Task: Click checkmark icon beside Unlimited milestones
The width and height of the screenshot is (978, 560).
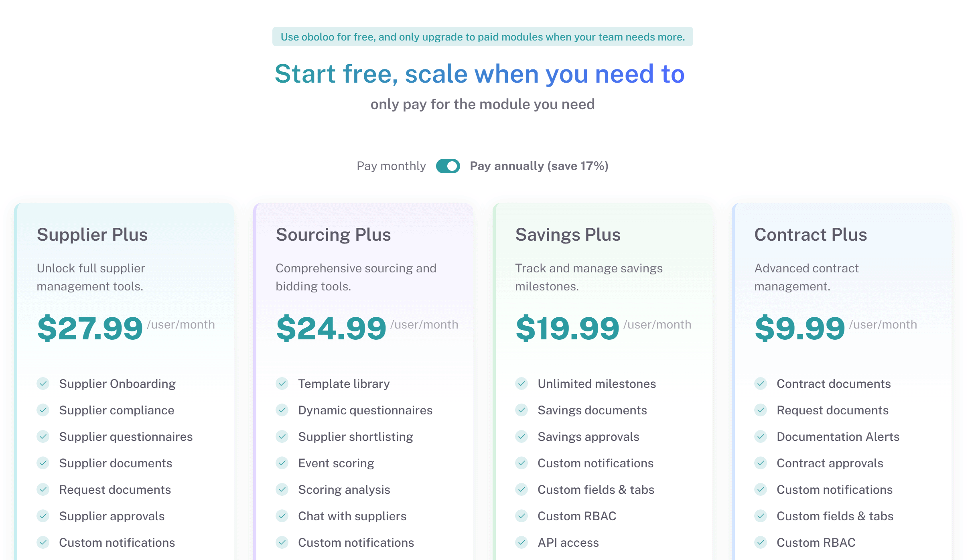Action: pyautogui.click(x=521, y=383)
